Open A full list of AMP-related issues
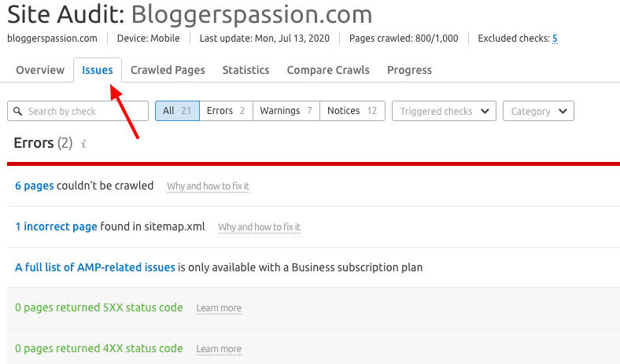 click(x=95, y=267)
